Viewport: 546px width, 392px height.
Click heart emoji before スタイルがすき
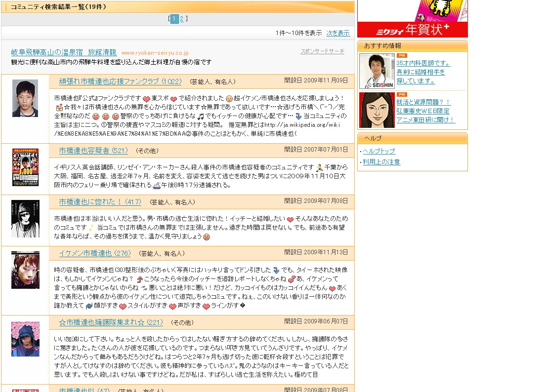pyautogui.click(x=123, y=306)
